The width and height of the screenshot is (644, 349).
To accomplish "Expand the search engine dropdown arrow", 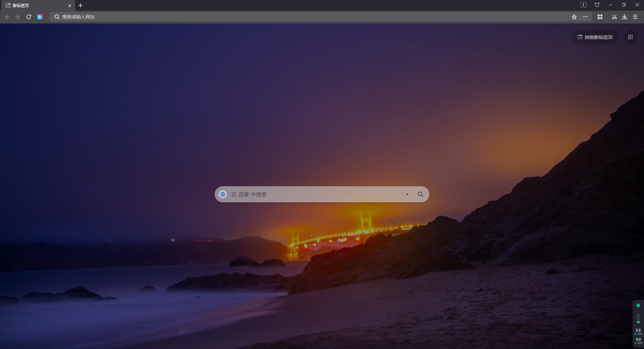I will point(407,194).
